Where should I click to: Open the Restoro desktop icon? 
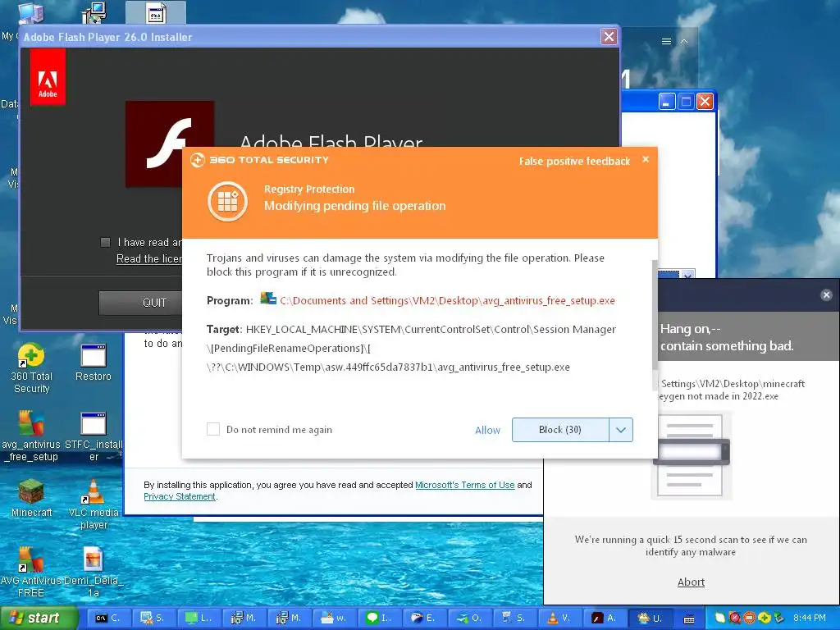click(94, 363)
